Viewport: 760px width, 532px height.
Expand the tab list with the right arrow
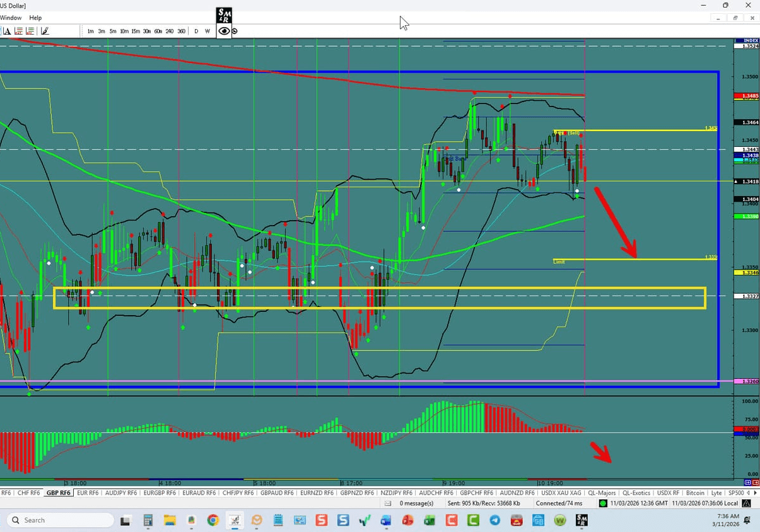(755, 492)
